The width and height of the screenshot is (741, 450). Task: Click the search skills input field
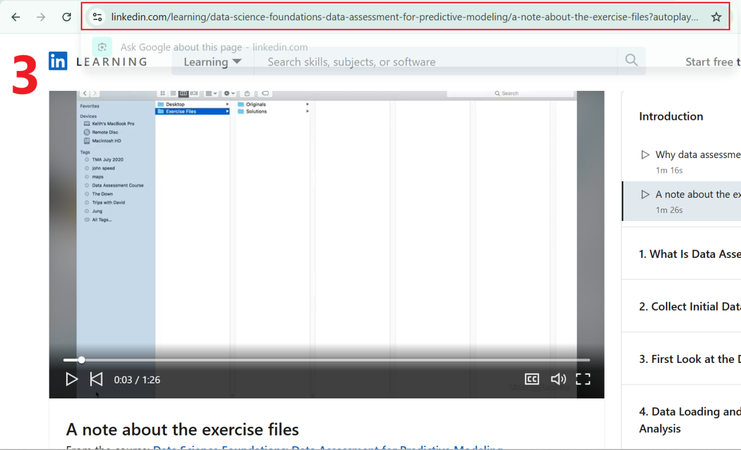pyautogui.click(x=436, y=62)
